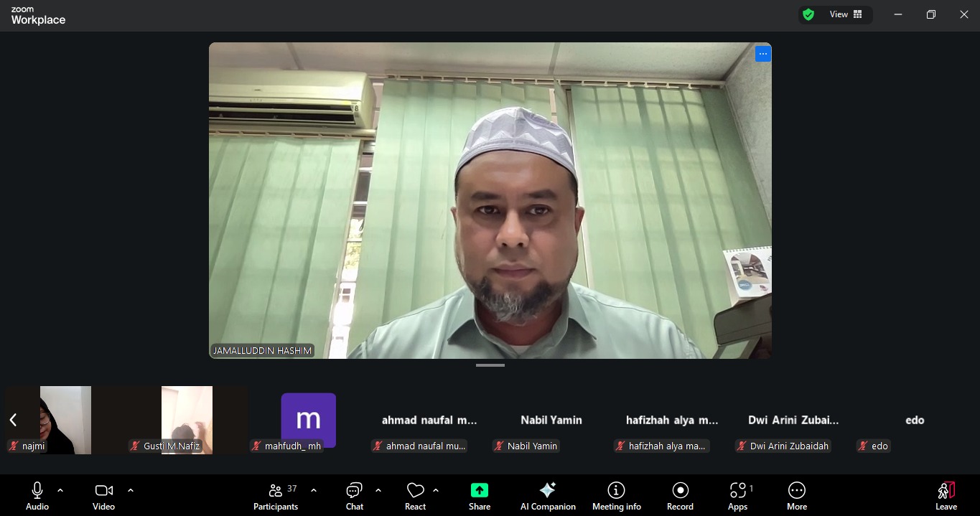
Task: Click the minimize window button
Action: 898,14
